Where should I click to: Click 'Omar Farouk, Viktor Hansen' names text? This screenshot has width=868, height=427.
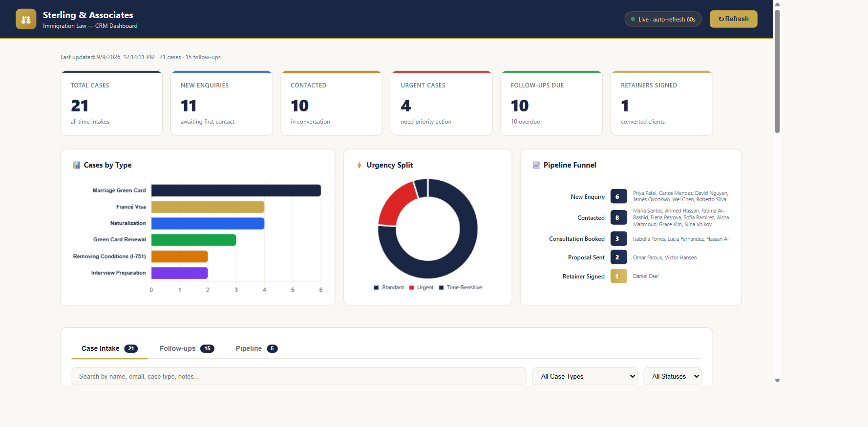665,257
